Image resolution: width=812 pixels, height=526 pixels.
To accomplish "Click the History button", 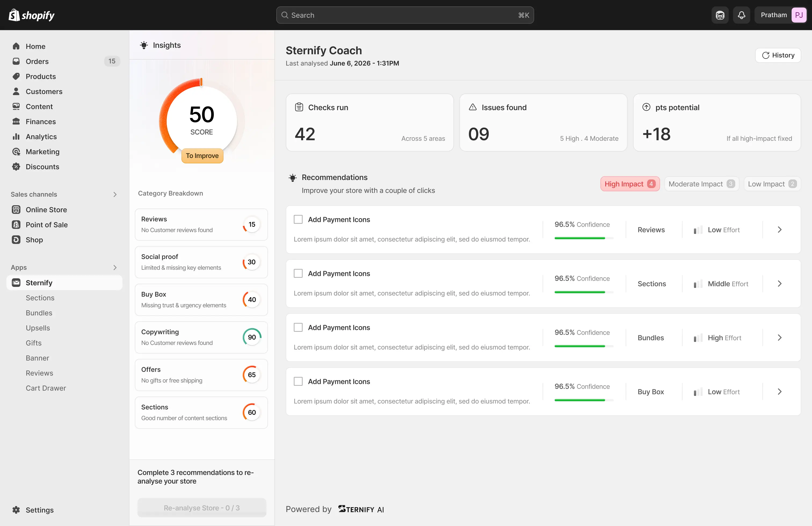I will [778, 55].
